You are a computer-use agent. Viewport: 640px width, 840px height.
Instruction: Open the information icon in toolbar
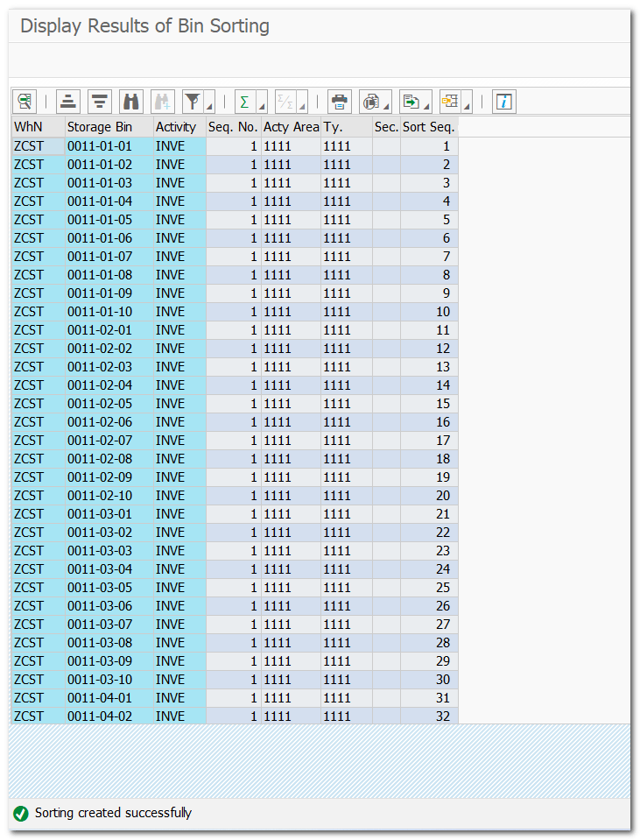[x=503, y=102]
